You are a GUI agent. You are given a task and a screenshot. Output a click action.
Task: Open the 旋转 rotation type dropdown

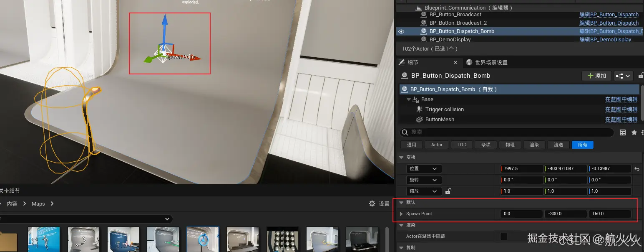click(424, 180)
